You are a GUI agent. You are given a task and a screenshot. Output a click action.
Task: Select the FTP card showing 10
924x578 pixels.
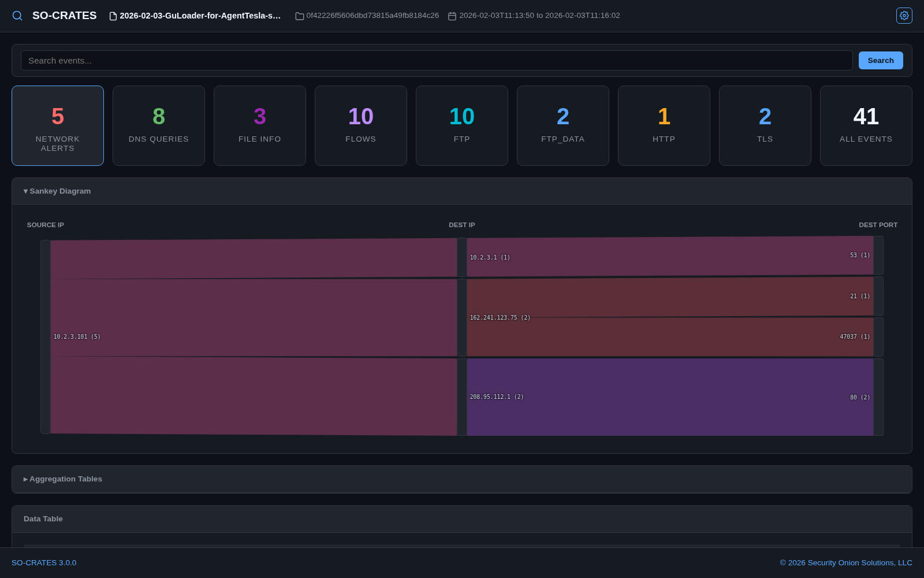[x=462, y=125]
